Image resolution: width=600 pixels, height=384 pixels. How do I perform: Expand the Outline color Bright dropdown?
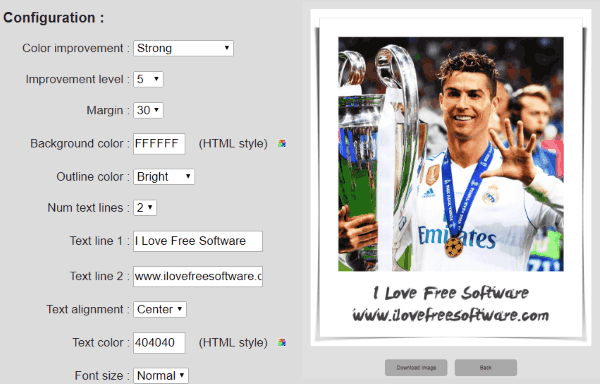pyautogui.click(x=164, y=177)
